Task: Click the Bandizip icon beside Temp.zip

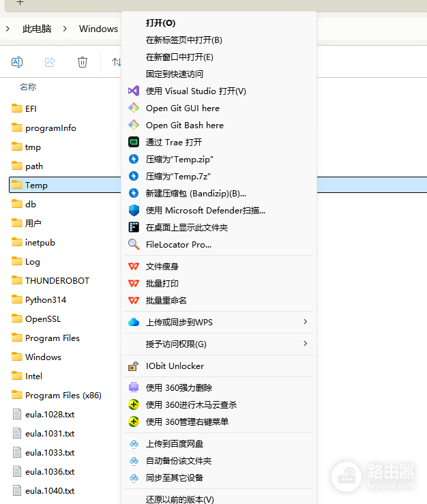Action: point(134,159)
